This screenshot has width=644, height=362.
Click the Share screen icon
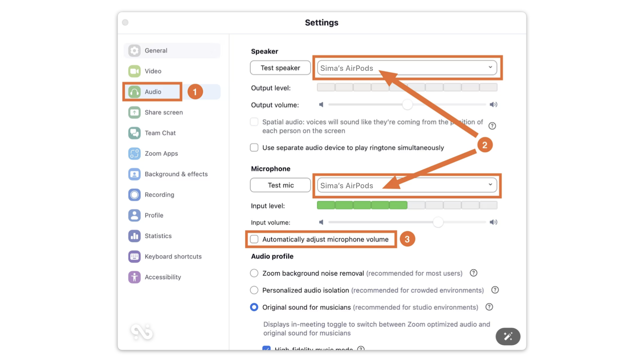pyautogui.click(x=134, y=112)
